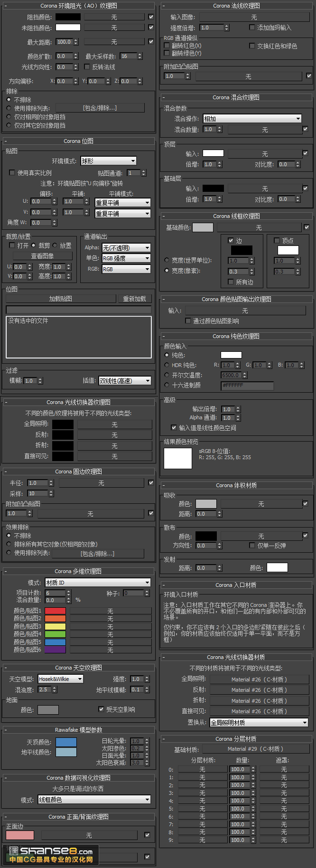
Task: Select 排除所有其它对象(仅相同的对象) option
Action: click(9, 544)
